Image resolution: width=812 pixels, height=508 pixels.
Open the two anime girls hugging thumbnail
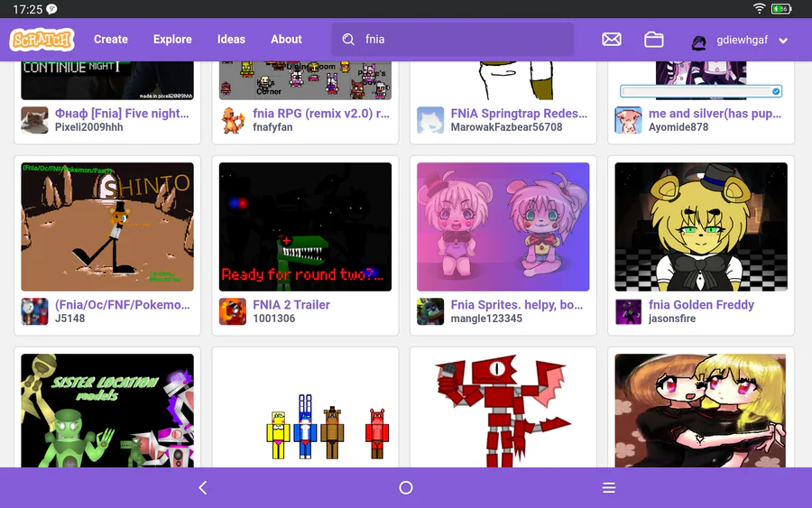(701, 411)
